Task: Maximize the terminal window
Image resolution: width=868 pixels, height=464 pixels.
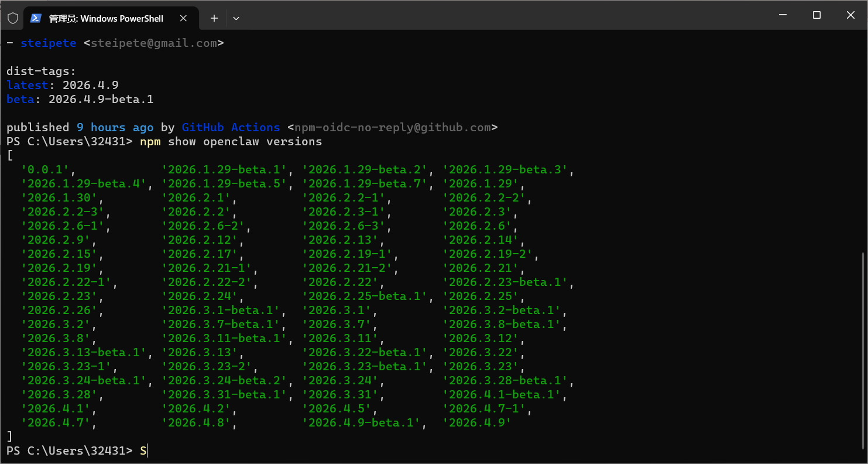Action: pos(816,15)
